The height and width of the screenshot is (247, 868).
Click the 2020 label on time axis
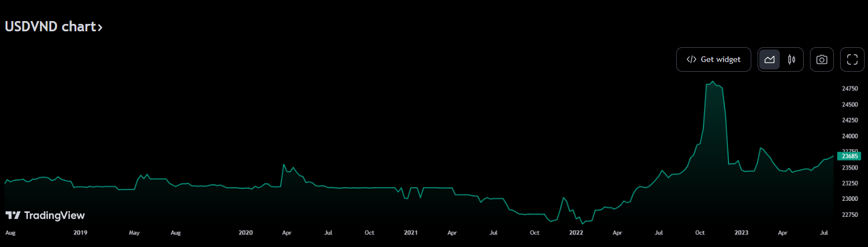click(245, 233)
